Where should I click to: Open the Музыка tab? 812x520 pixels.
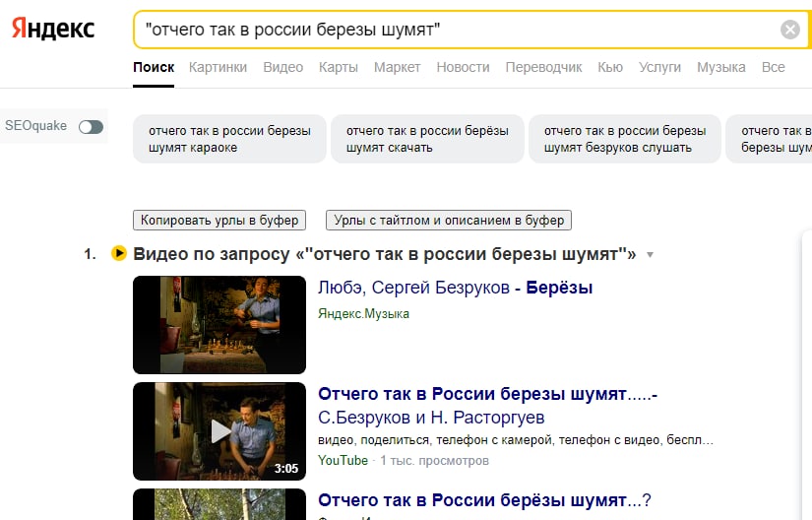point(720,67)
